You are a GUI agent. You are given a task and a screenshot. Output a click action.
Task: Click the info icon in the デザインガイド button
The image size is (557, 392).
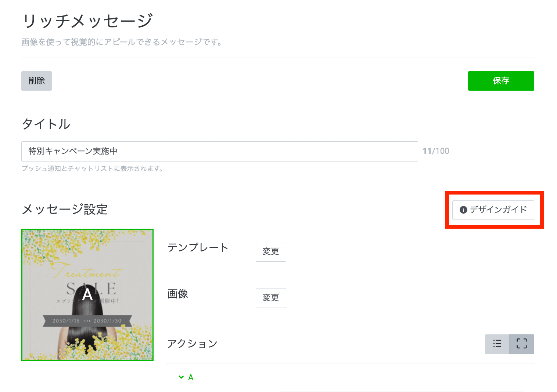(463, 210)
